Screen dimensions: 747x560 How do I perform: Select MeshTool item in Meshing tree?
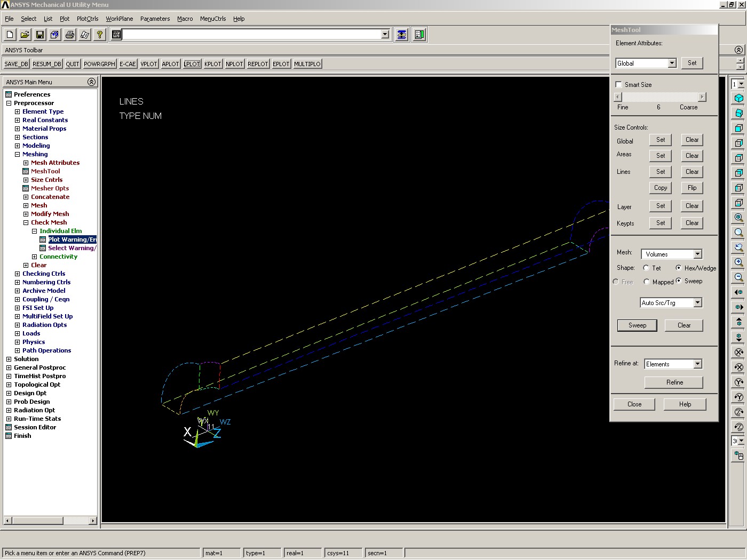tap(45, 171)
